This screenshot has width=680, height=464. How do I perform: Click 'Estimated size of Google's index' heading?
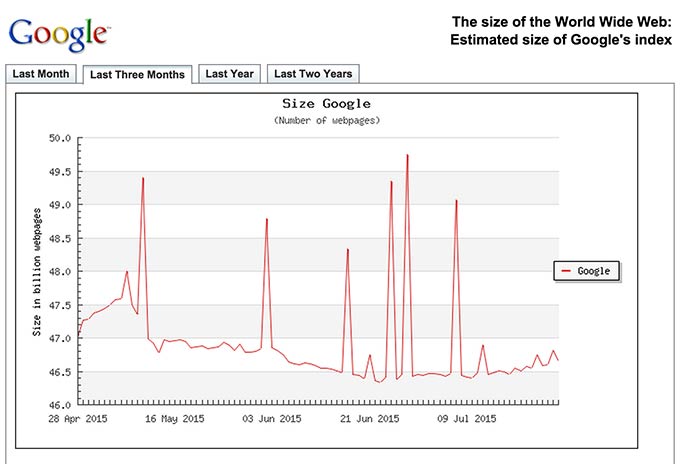561,39
